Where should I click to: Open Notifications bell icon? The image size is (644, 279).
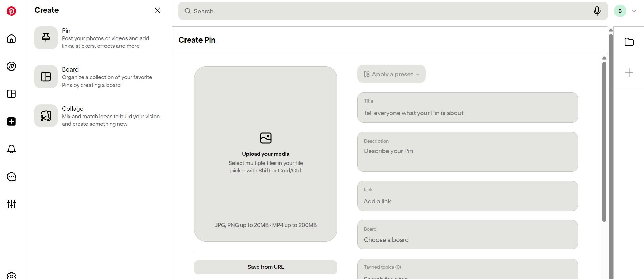click(11, 149)
